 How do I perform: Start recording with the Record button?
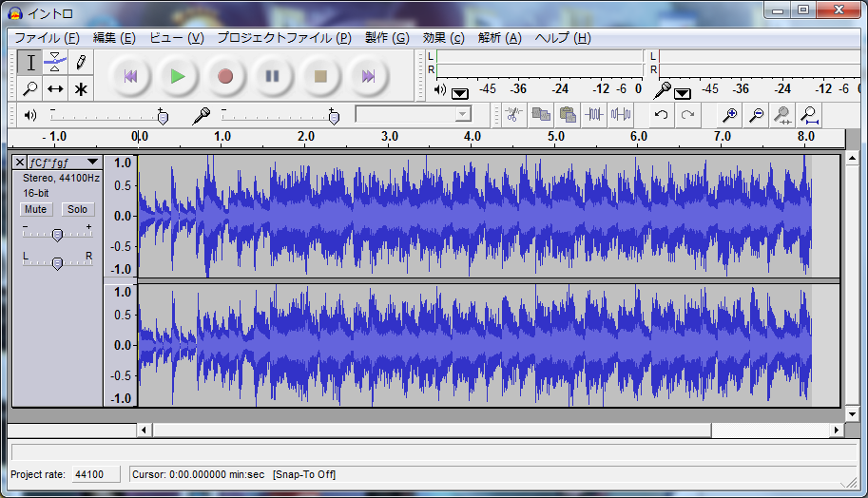pyautogui.click(x=225, y=76)
